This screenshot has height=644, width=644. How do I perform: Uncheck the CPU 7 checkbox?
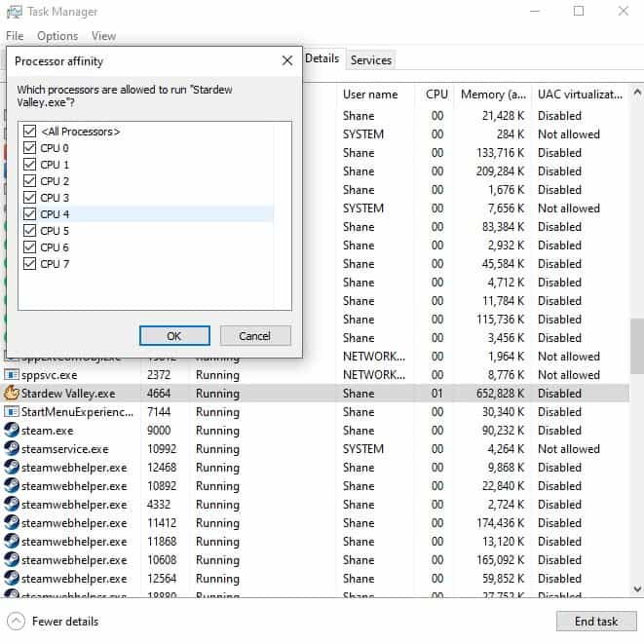pos(29,263)
